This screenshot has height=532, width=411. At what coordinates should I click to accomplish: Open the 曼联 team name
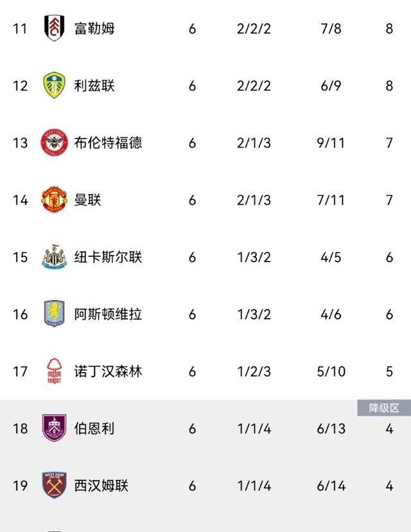[x=87, y=200]
